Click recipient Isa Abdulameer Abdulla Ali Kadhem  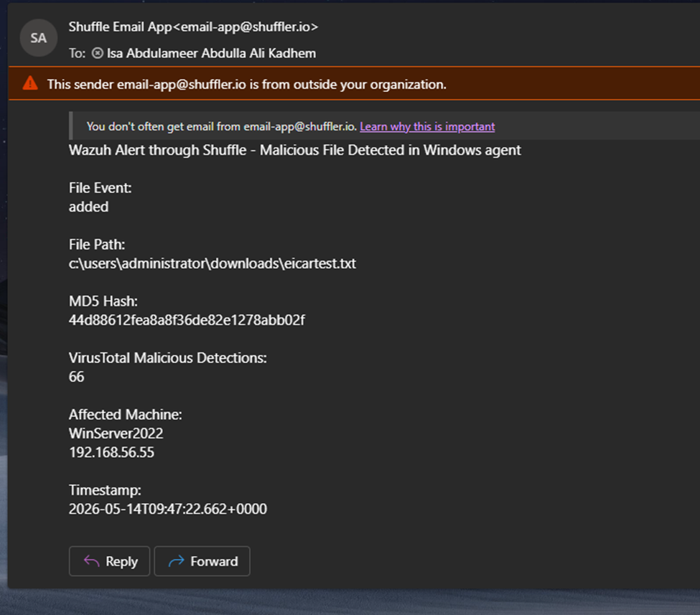tap(211, 54)
